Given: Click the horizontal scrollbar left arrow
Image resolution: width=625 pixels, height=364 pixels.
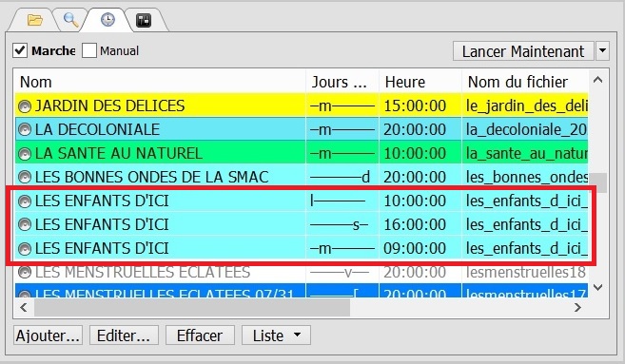Looking at the screenshot, I should pyautogui.click(x=24, y=307).
